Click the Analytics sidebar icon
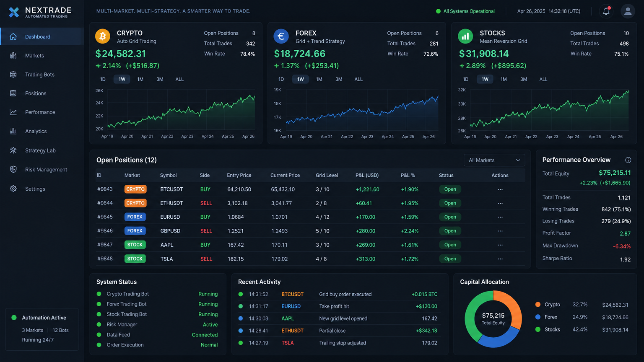The height and width of the screenshot is (362, 644). [13, 131]
